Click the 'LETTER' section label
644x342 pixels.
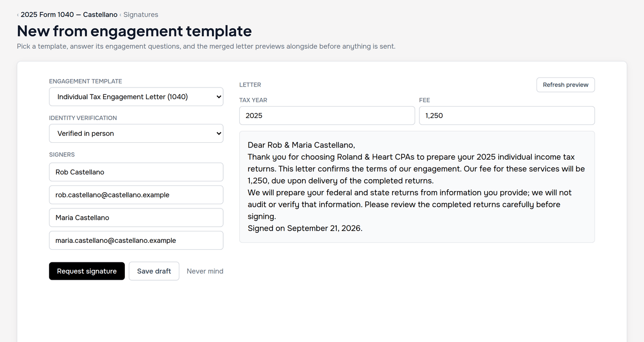(250, 85)
